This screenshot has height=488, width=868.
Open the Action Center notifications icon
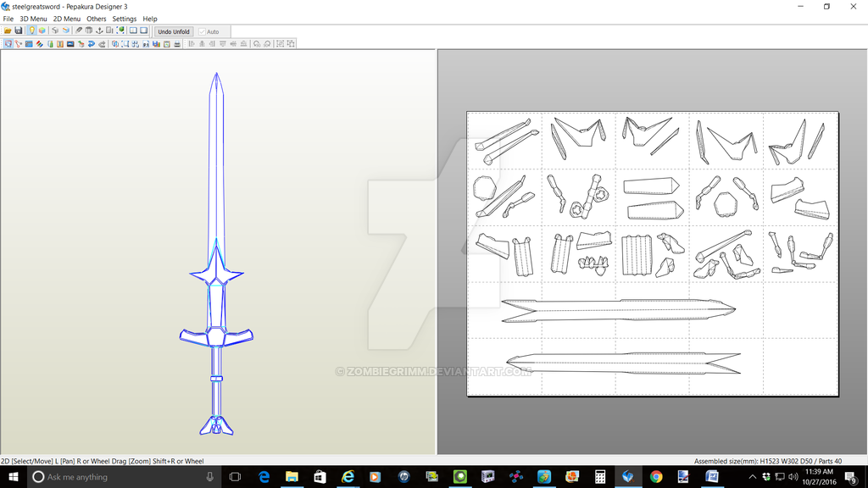[851, 476]
